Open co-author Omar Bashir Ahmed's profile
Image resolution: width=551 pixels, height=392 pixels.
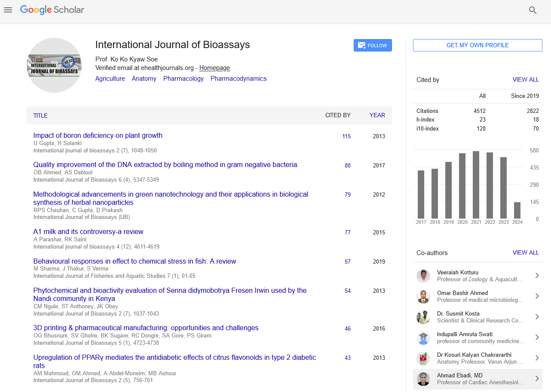pyautogui.click(x=462, y=293)
